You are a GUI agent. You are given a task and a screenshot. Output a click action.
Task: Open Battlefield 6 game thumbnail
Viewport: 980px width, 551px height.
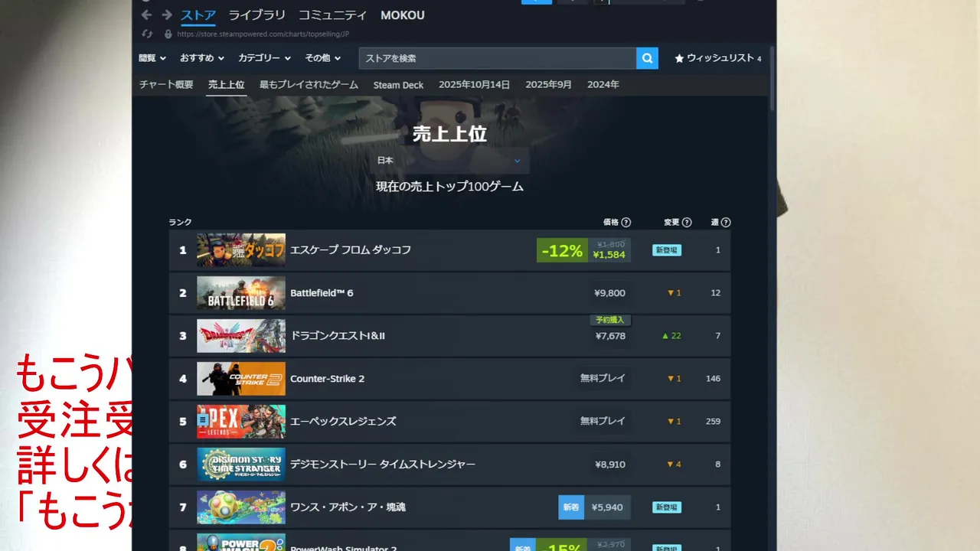tap(241, 293)
